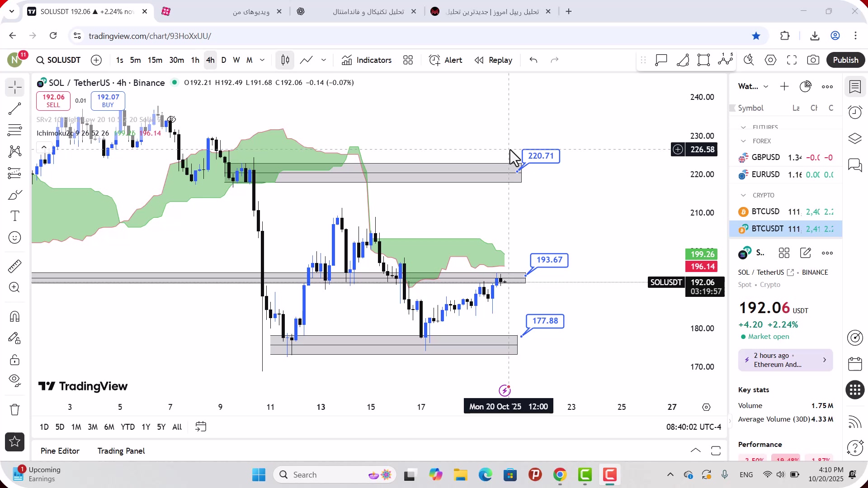Screen dimensions: 868x488
Task: Expand the chart style dropdown arrow
Action: pyautogui.click(x=324, y=60)
